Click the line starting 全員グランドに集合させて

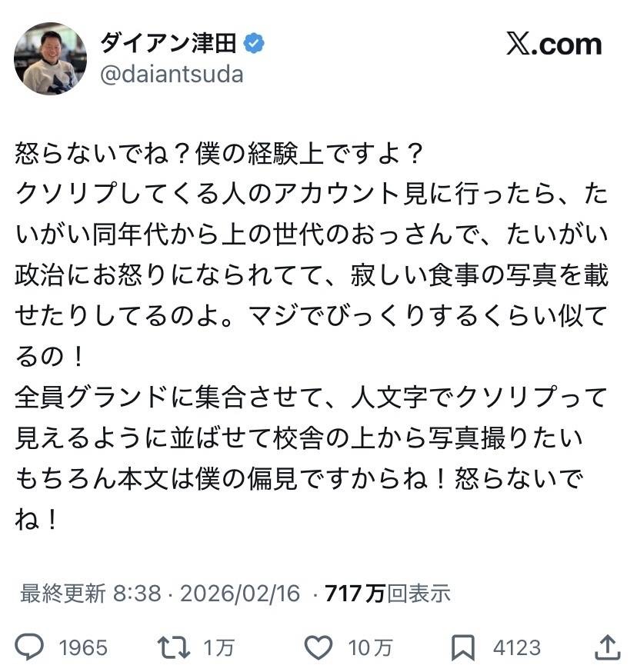312,398
